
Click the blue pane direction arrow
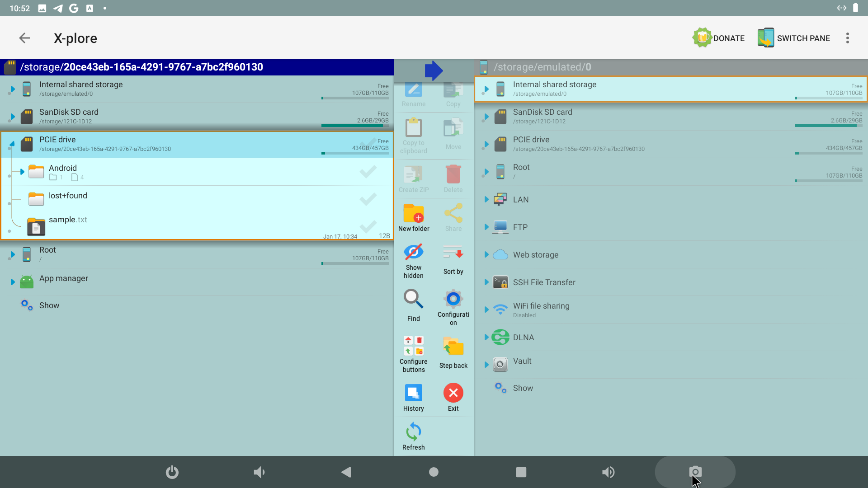tap(434, 70)
